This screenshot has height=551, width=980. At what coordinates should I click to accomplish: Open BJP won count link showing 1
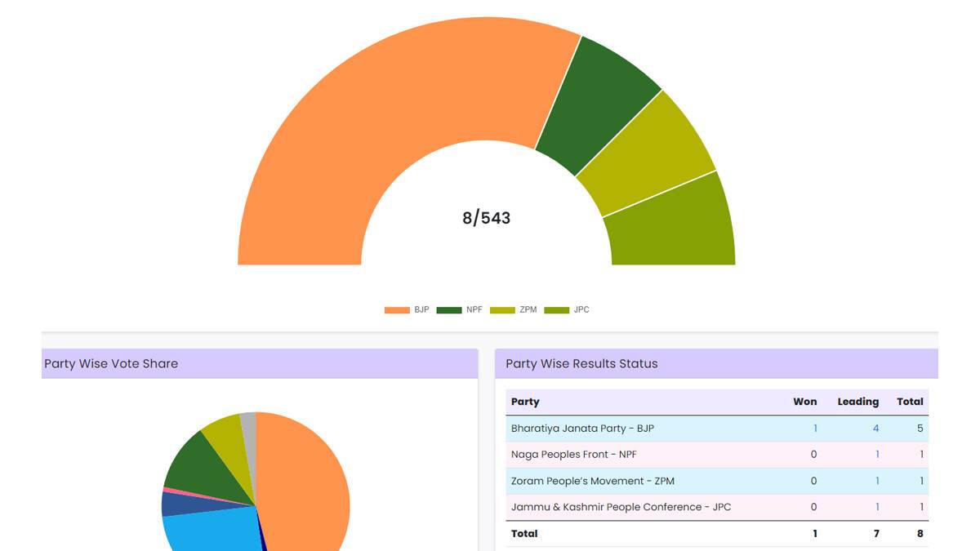tap(815, 429)
